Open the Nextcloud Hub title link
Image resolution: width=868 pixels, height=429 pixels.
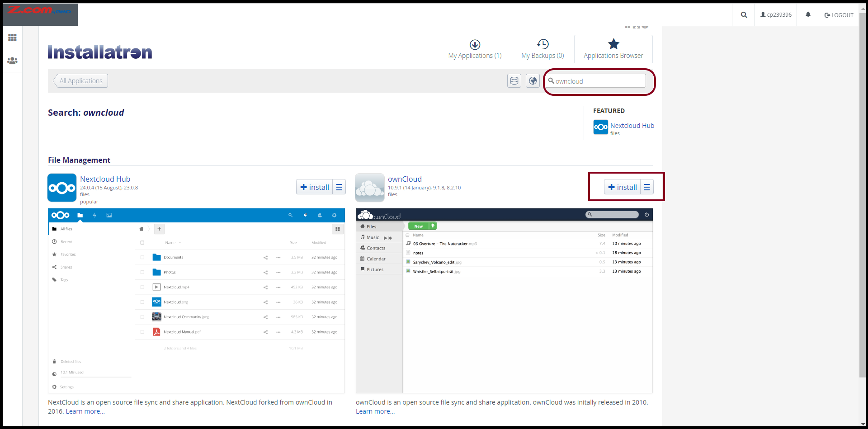point(105,179)
